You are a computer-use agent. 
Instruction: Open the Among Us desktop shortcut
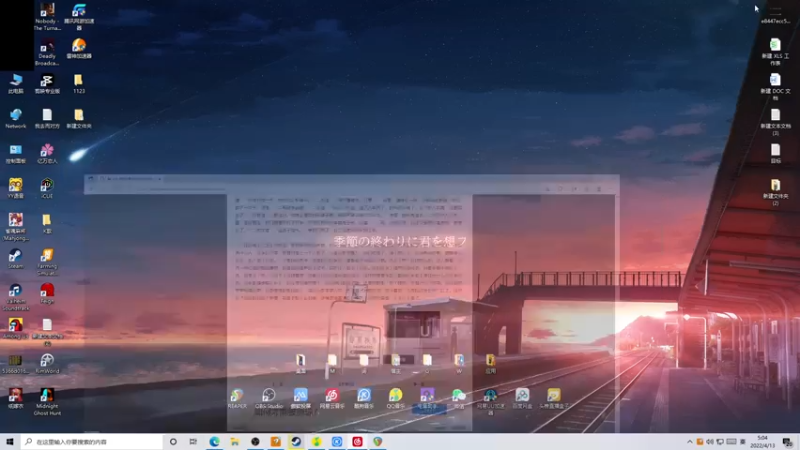15,328
